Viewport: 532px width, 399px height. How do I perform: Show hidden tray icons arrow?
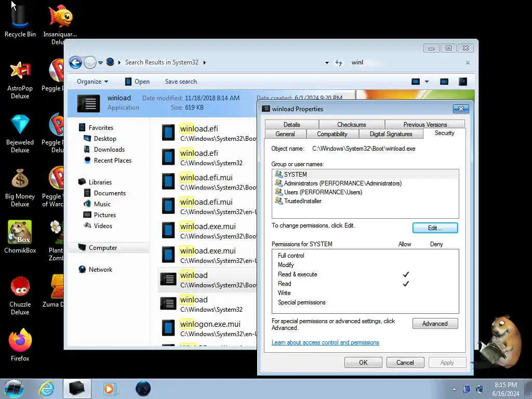click(454, 389)
